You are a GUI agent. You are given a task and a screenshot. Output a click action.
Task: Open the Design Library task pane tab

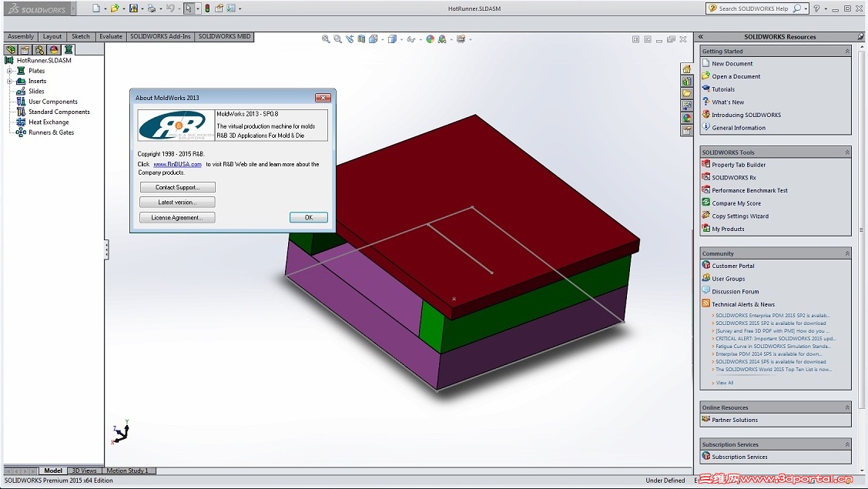pyautogui.click(x=686, y=82)
